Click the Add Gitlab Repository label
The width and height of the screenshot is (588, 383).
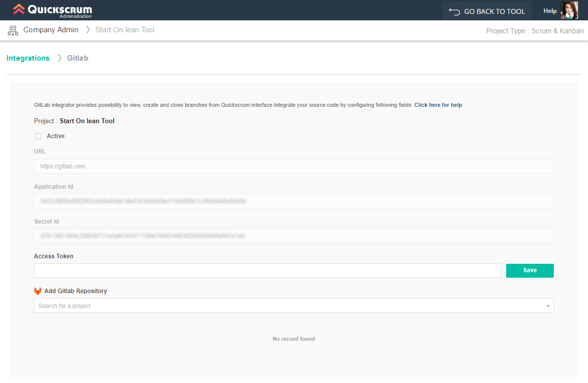(75, 291)
